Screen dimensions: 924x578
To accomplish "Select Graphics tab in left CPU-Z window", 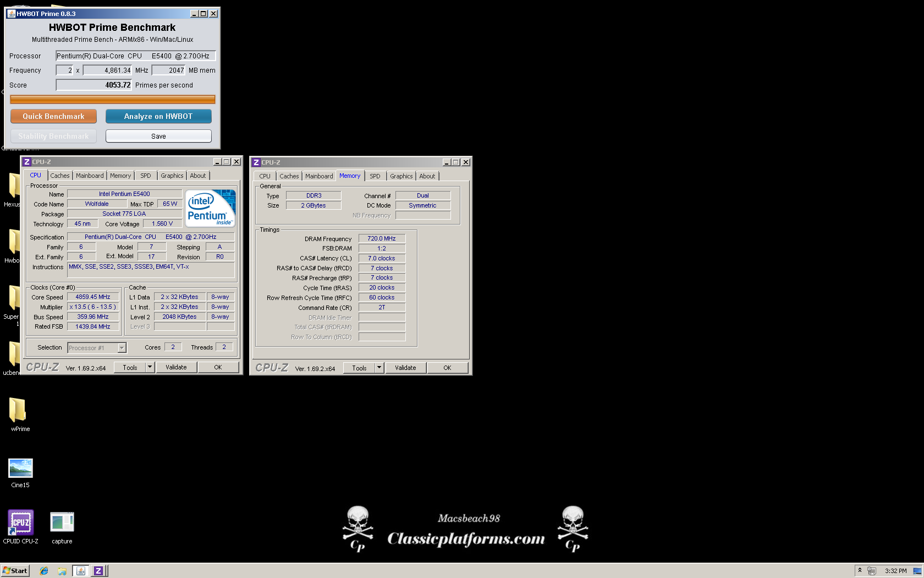I will click(172, 176).
